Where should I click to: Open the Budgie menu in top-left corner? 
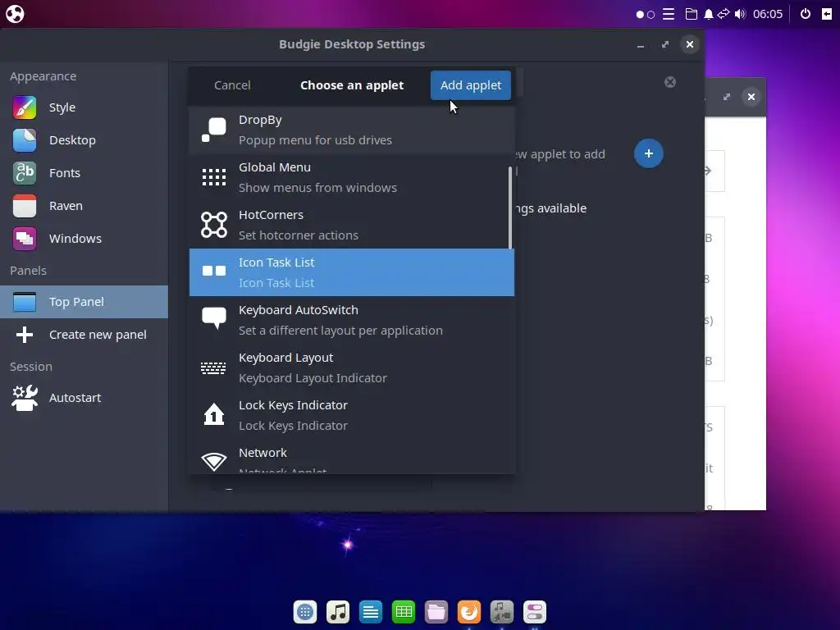click(15, 14)
